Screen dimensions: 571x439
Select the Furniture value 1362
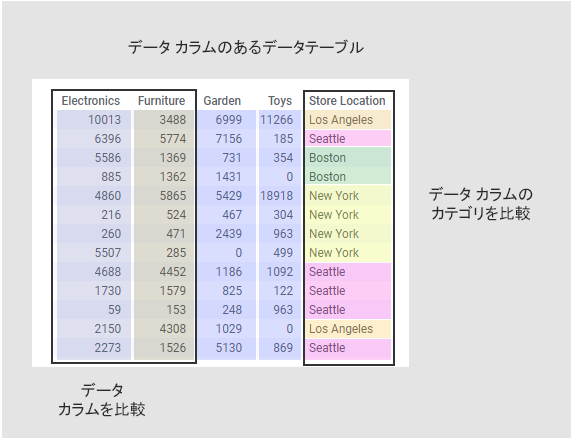(x=173, y=177)
